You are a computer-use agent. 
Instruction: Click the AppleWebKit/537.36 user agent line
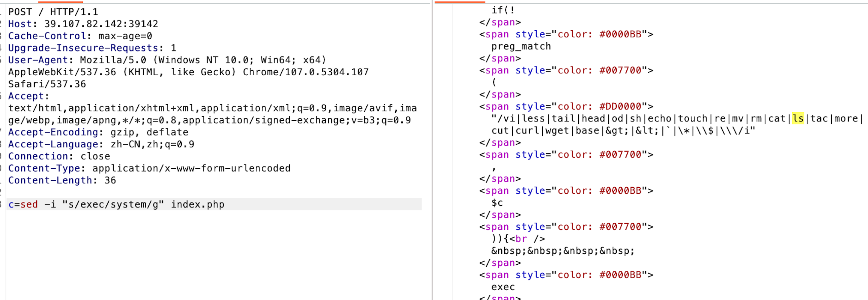click(188, 72)
